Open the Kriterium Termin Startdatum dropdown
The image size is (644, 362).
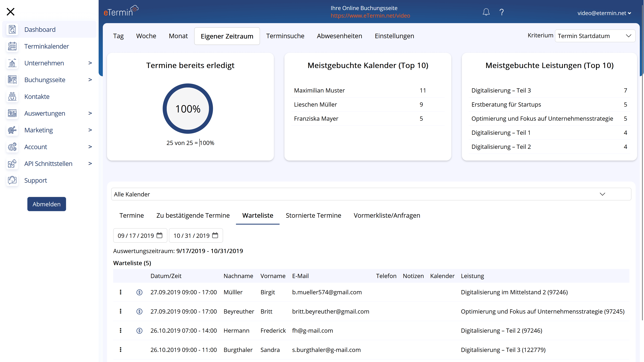click(595, 36)
